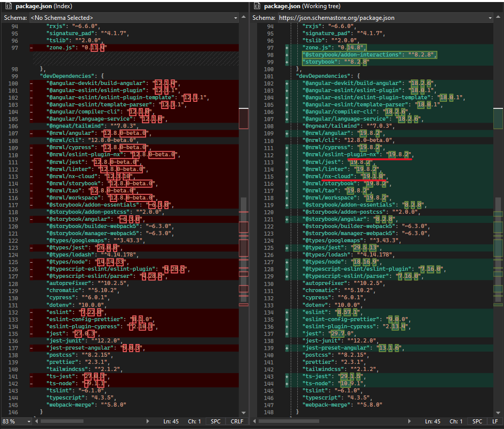Image resolution: width=504 pixels, height=429 pixels.
Task: Click scroll-up arrow of Working tree scrollbar
Action: (498, 17)
